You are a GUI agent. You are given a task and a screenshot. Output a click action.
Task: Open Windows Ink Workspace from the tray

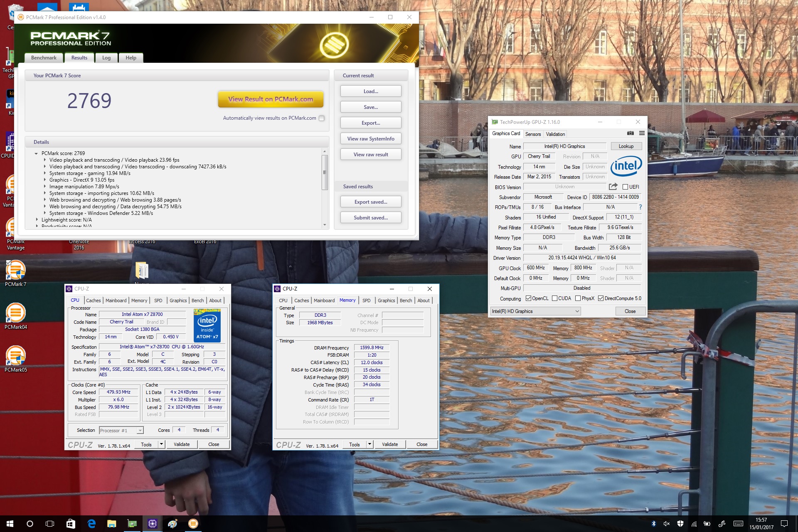click(x=722, y=524)
